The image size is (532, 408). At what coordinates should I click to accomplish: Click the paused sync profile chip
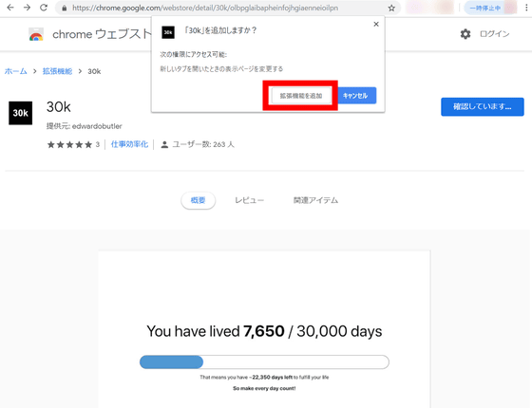pyautogui.click(x=490, y=8)
